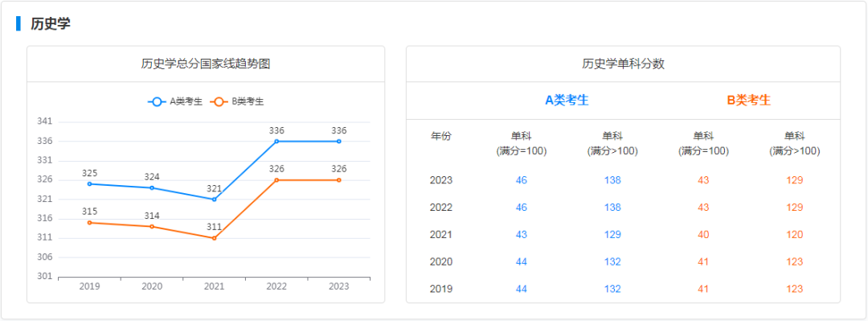Click the blue A类考生 table header
Image resolution: width=868 pixels, height=321 pixels.
coord(567,101)
